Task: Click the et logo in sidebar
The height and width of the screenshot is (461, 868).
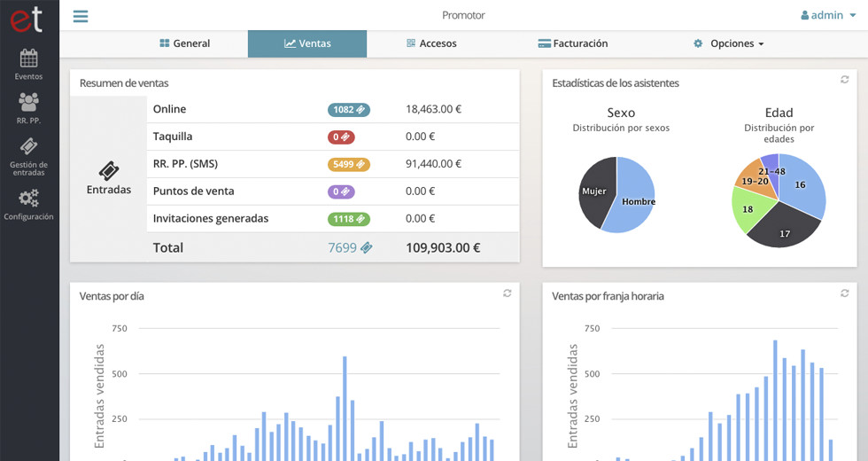Action: click(26, 19)
